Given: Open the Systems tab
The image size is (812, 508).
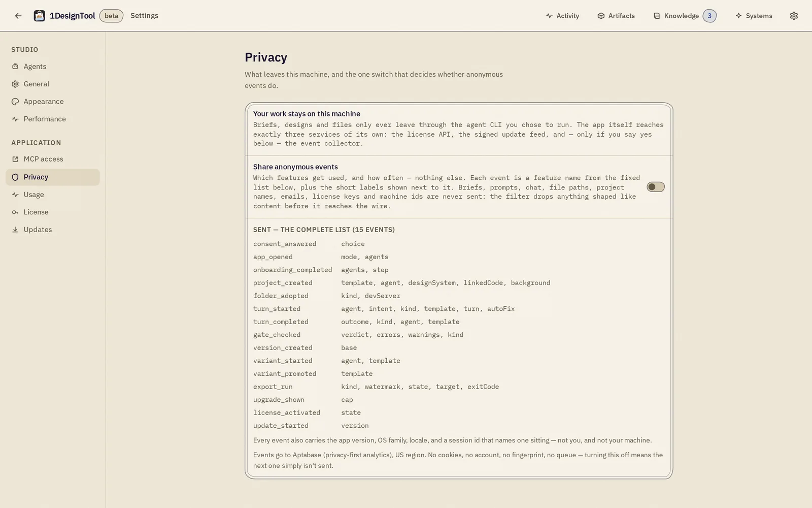Looking at the screenshot, I should click(x=754, y=16).
